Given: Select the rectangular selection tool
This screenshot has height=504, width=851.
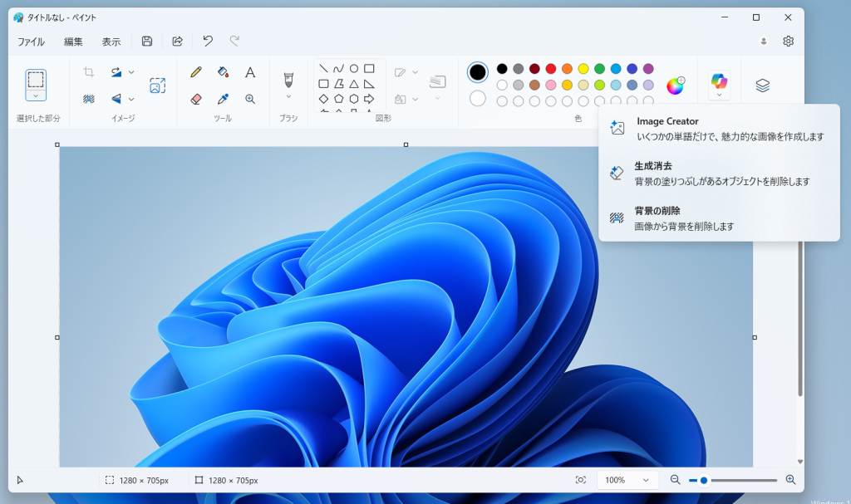Looking at the screenshot, I should (36, 80).
